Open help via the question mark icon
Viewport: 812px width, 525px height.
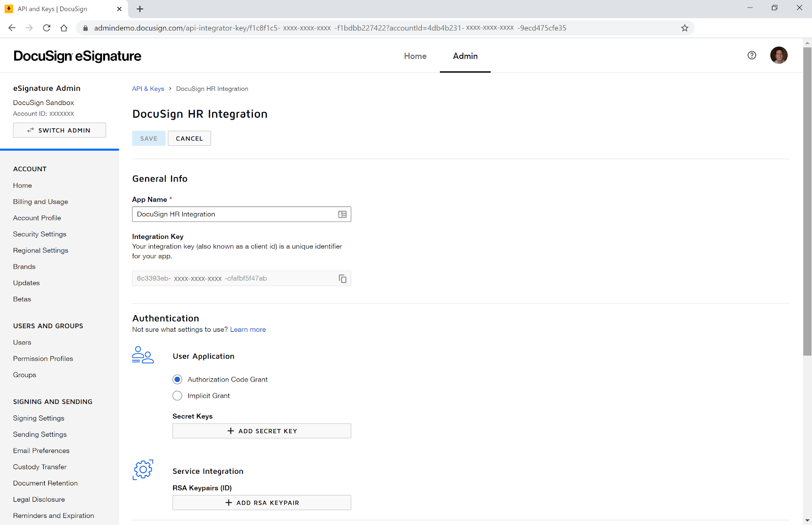(x=752, y=55)
